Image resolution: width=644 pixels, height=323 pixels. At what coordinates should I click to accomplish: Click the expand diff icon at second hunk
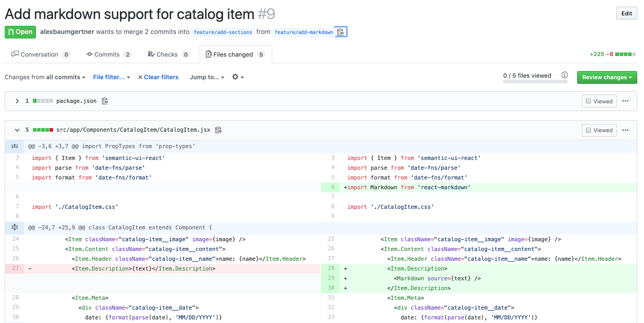coord(14,227)
